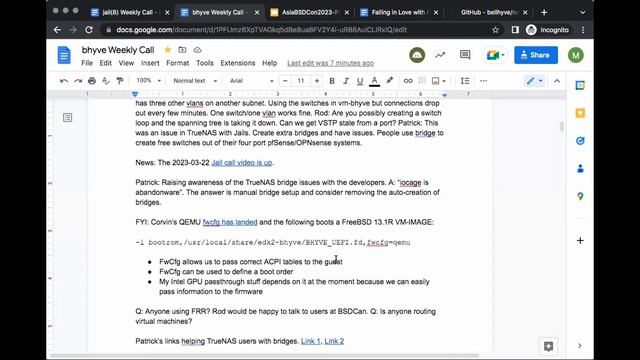Show the document outline icon

tap(67, 118)
